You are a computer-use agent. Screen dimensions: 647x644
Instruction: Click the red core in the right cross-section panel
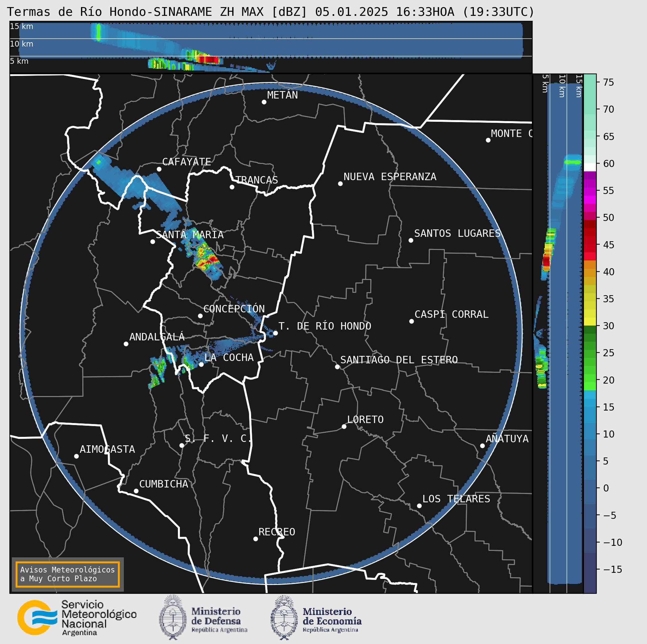(x=546, y=261)
